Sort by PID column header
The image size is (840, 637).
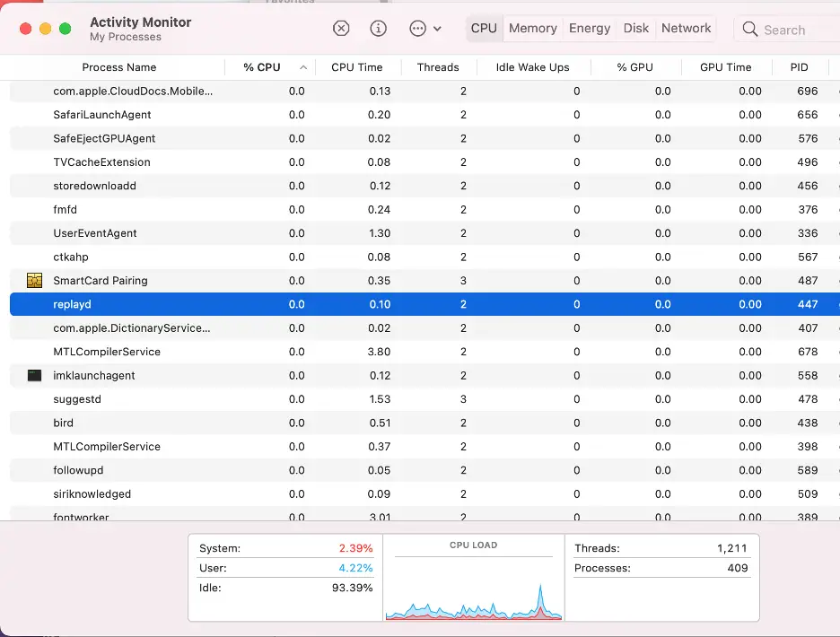799,67
